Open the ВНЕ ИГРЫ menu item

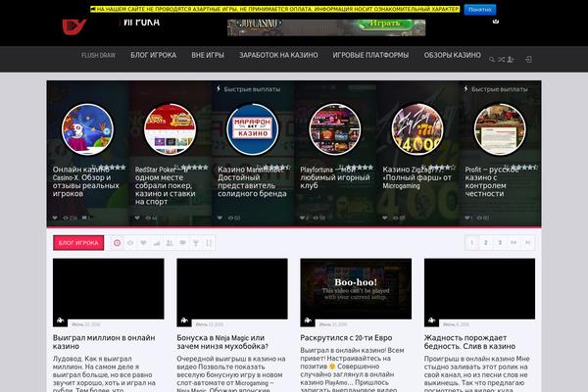(x=208, y=55)
